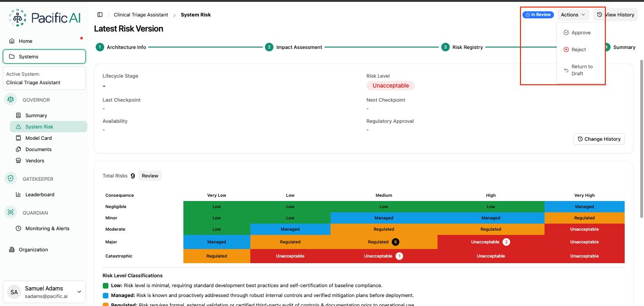Choose Return to Draft option

pyautogui.click(x=580, y=70)
